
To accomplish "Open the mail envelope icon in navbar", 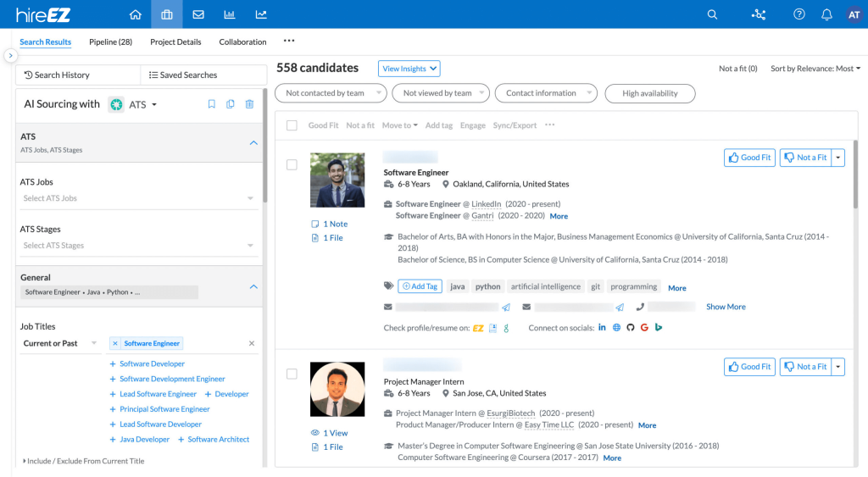I will [x=198, y=14].
